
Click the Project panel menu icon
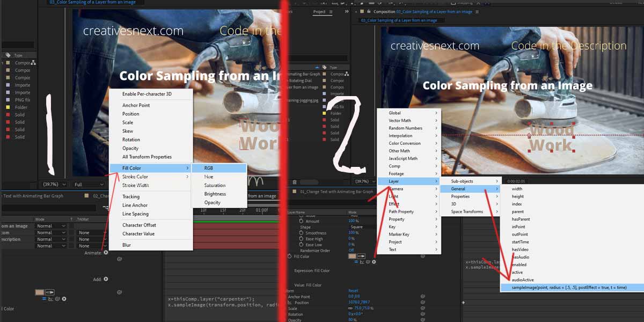tap(331, 12)
